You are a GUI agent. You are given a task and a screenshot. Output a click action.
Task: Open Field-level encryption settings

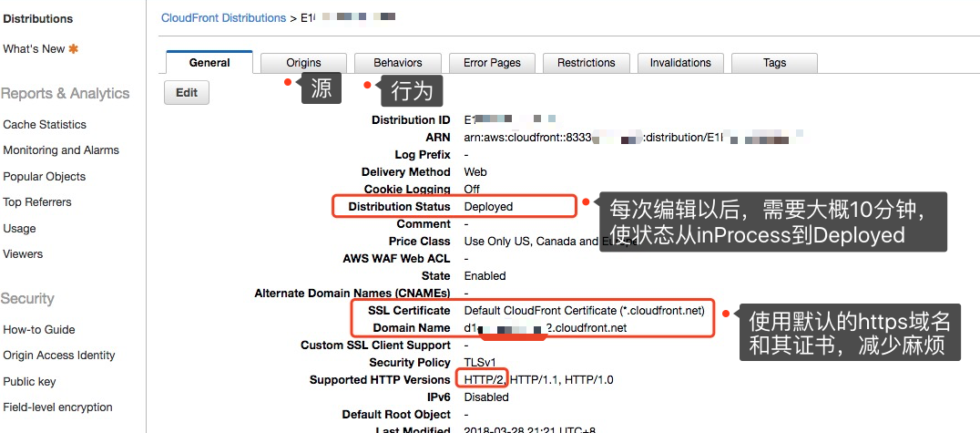[57, 407]
